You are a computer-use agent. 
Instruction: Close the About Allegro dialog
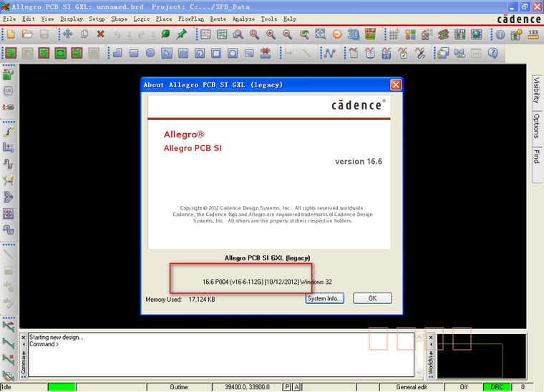tap(396, 85)
